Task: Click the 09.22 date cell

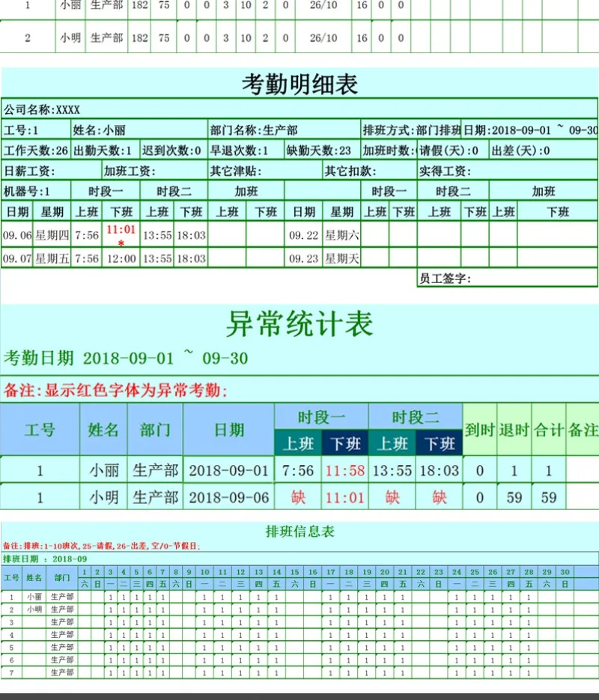Action: pyautogui.click(x=303, y=235)
